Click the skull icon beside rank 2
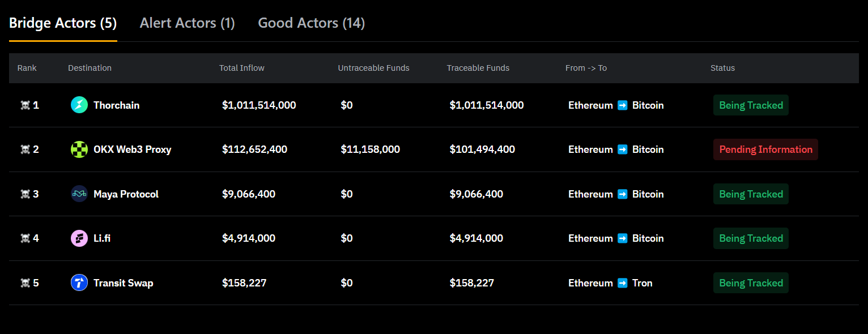This screenshot has width=868, height=334. pos(25,149)
